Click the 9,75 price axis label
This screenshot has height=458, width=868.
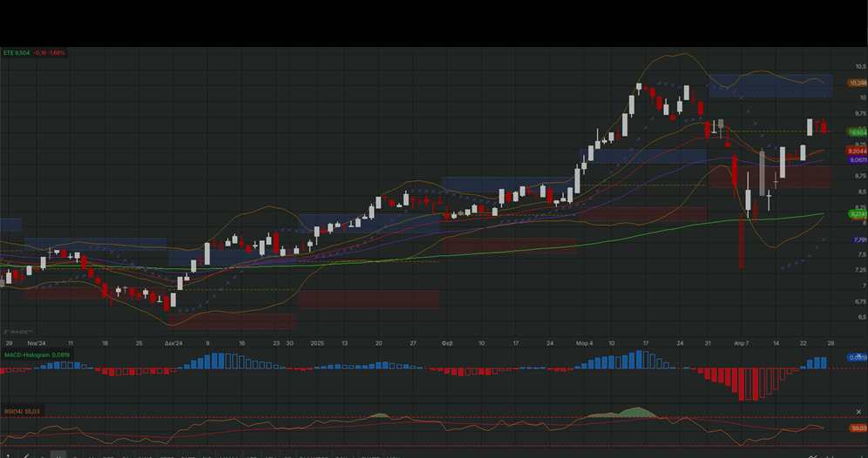coord(860,113)
